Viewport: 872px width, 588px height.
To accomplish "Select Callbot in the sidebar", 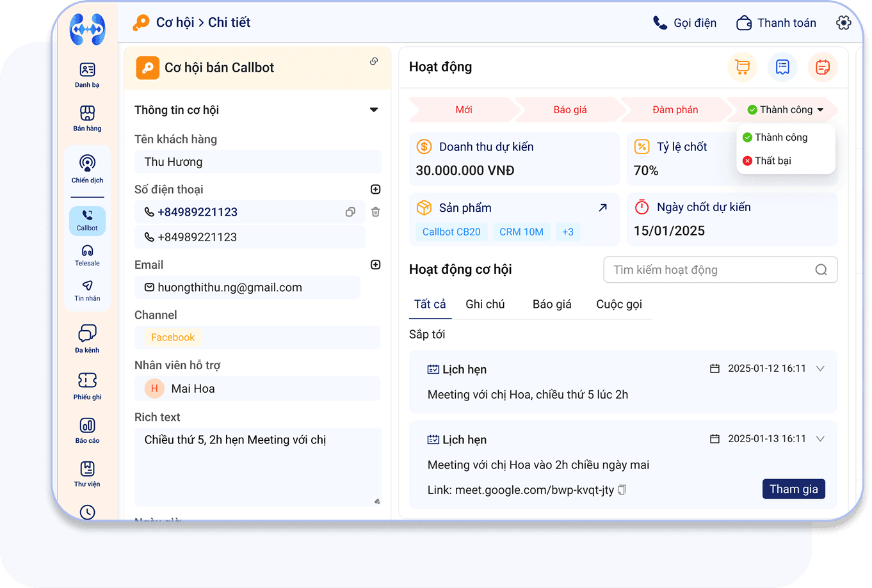I will (x=87, y=219).
